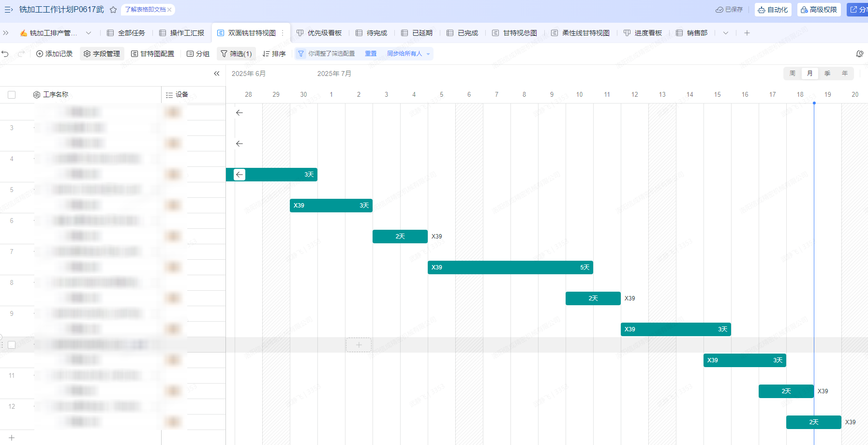868x445 pixels.
Task: Switch timeline scale to 周 (week)
Action: pos(793,74)
